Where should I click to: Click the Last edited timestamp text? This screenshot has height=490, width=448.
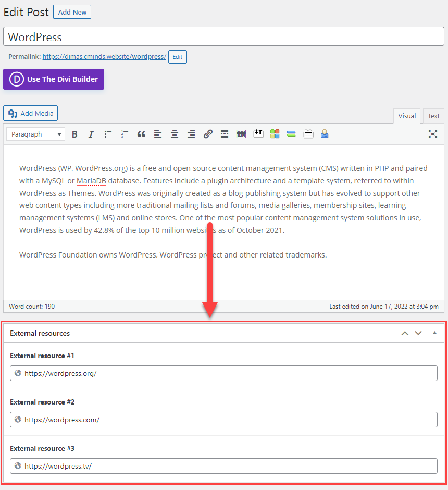click(x=384, y=307)
